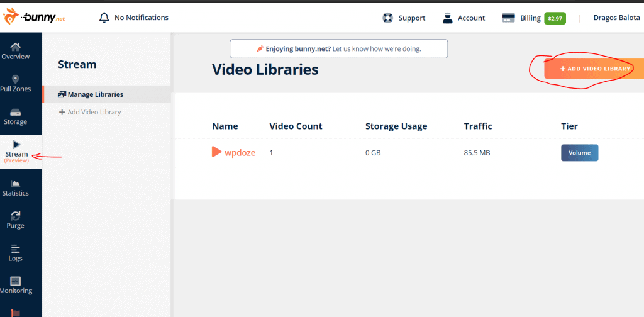The width and height of the screenshot is (644, 317).
Task: Open Overview in the sidebar
Action: coord(16,51)
